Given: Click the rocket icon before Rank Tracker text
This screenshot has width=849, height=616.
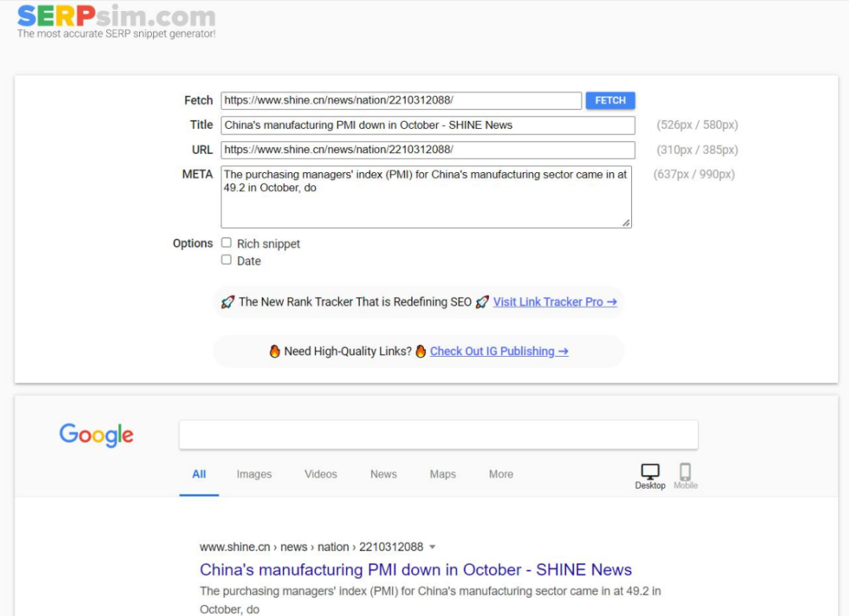Looking at the screenshot, I should 227,302.
